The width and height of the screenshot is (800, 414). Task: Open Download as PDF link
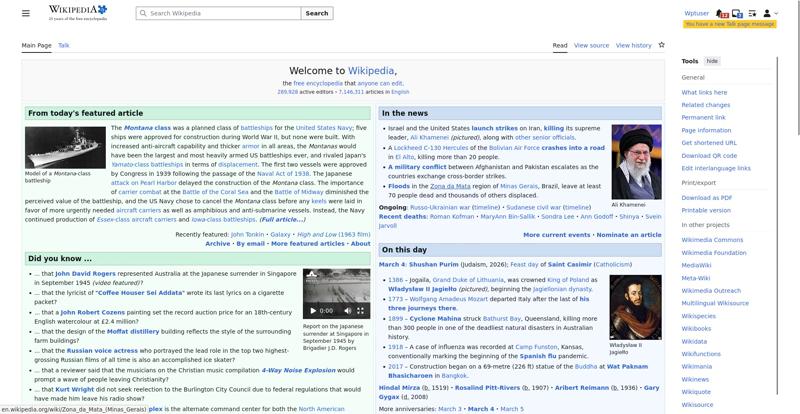(707, 198)
